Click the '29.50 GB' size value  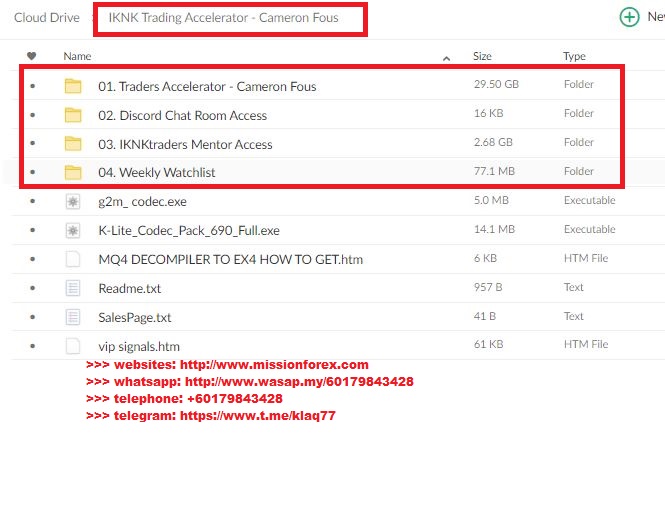pos(497,84)
